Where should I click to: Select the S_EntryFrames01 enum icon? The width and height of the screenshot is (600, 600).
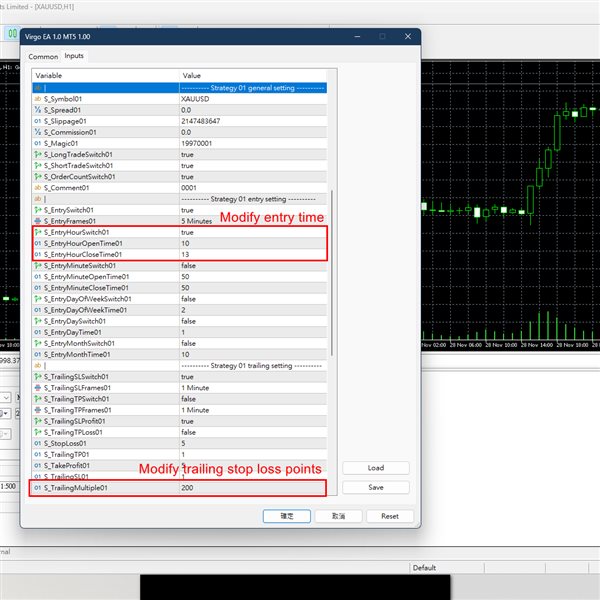tap(38, 221)
